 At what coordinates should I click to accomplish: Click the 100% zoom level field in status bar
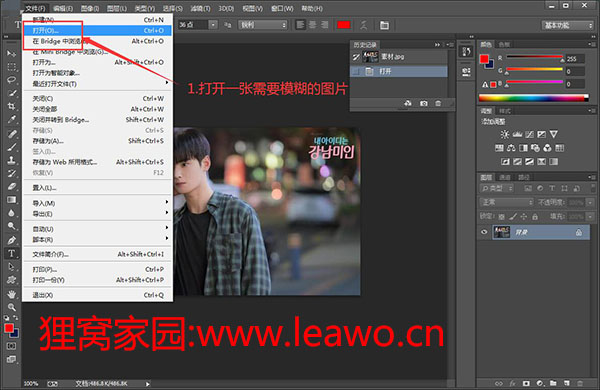coord(31,383)
